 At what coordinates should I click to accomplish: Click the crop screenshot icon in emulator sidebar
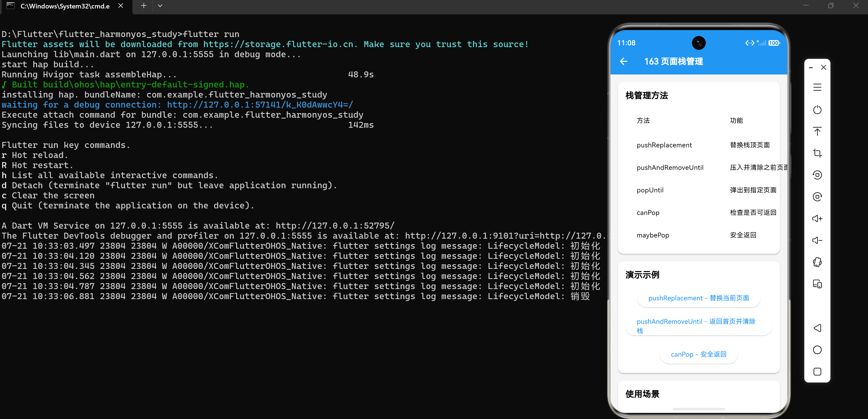(x=817, y=153)
